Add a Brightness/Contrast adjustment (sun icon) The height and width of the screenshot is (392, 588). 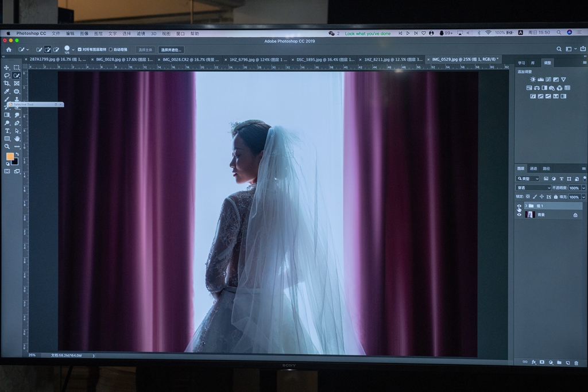532,79
